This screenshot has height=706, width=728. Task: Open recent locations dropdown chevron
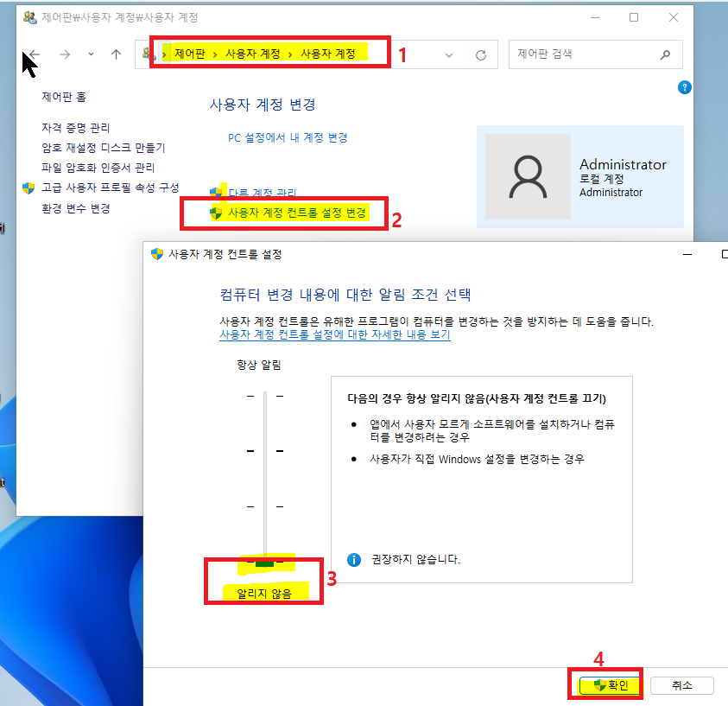pyautogui.click(x=91, y=54)
